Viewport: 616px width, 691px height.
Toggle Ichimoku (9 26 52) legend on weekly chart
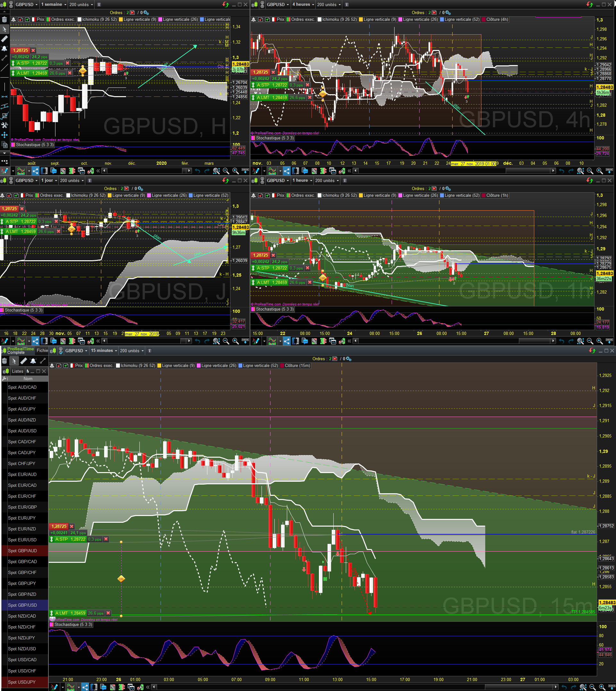[x=97, y=19]
